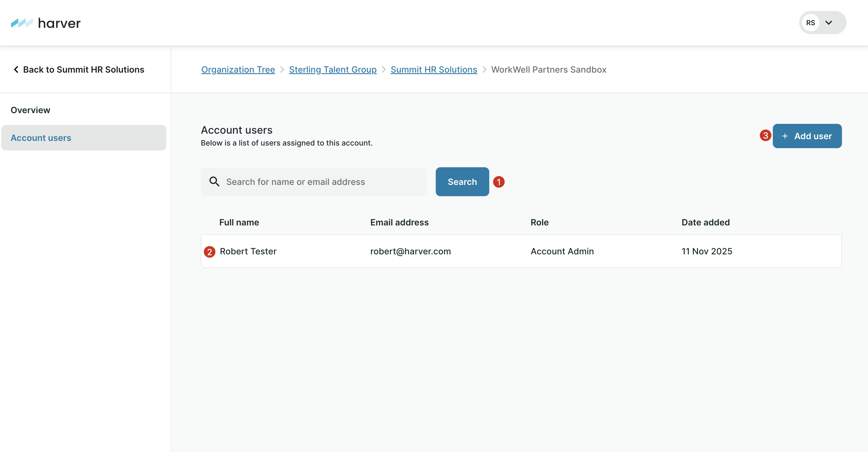The height and width of the screenshot is (452, 868).
Task: Click the plus icon on Add user
Action: 785,136
